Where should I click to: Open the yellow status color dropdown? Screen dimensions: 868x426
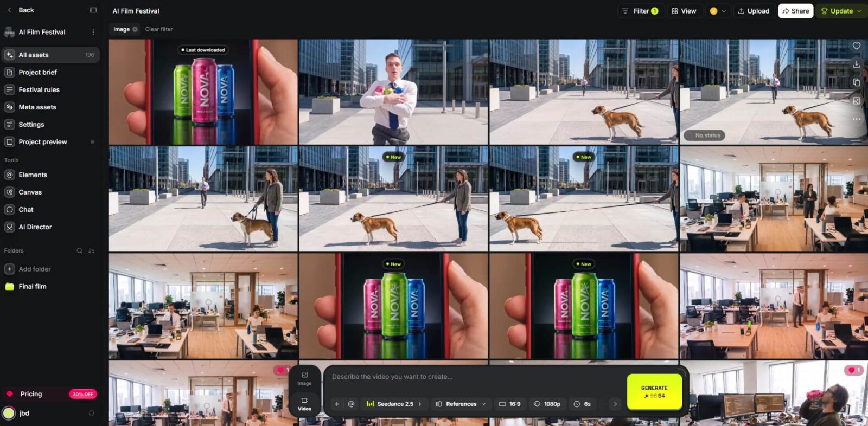(718, 11)
